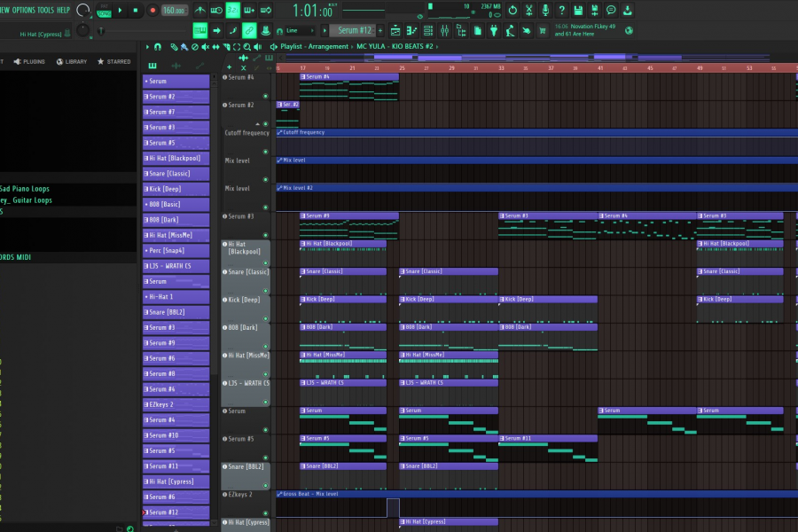
Task: Mute the Hi Hat [Blackpool] track LED
Action: coord(265,262)
